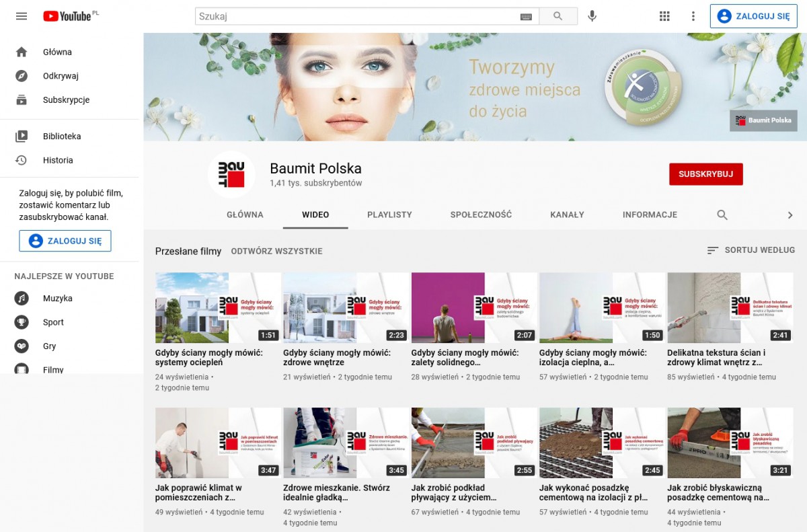807x532 pixels.
Task: Open the on-screen keyboard icon
Action: coord(526,17)
